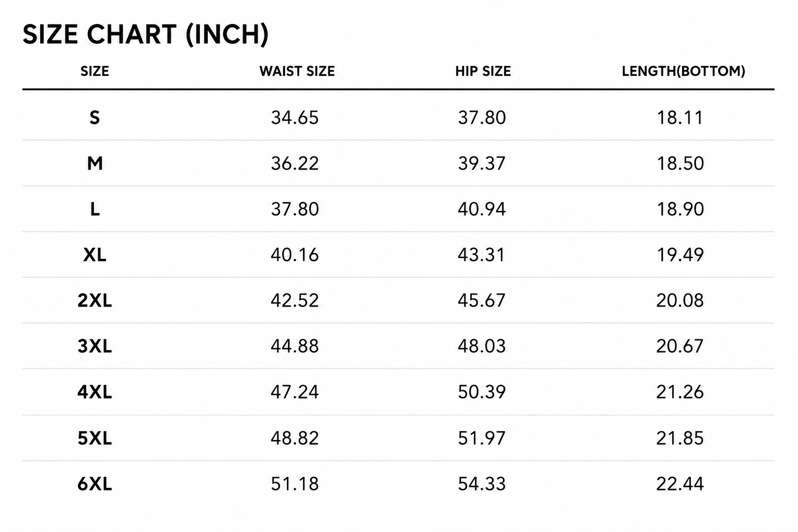This screenshot has height=532, width=798.
Task: Choose the XL size row label
Action: 95,255
